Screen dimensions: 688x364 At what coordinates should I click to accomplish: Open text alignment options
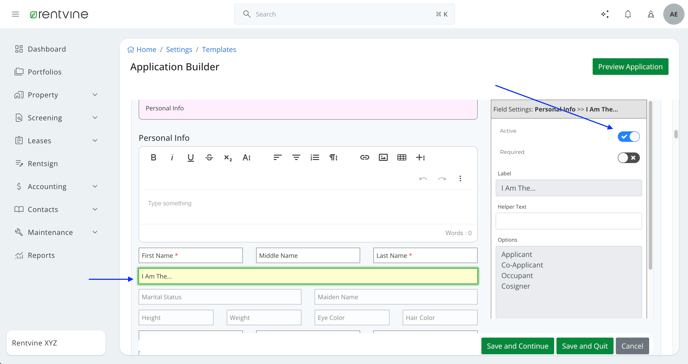(277, 157)
